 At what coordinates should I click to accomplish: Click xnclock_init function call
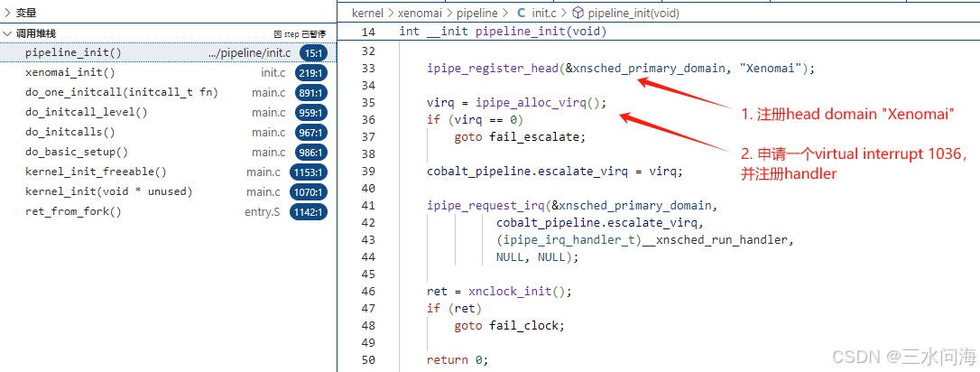(x=509, y=292)
